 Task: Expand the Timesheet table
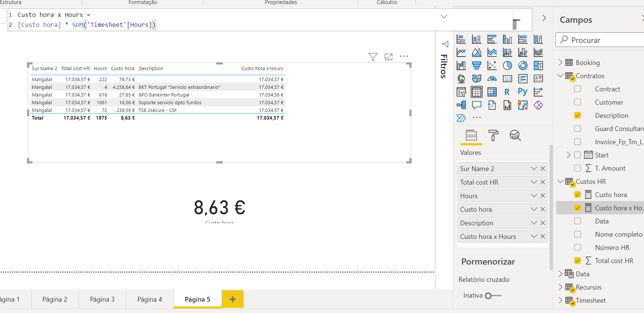[x=560, y=301]
